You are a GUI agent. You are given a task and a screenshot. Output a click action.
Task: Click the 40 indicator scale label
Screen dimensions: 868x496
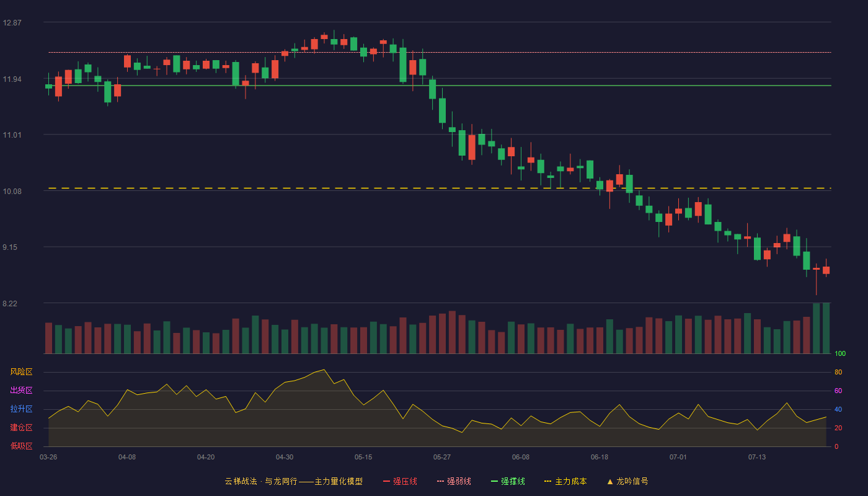(x=838, y=410)
